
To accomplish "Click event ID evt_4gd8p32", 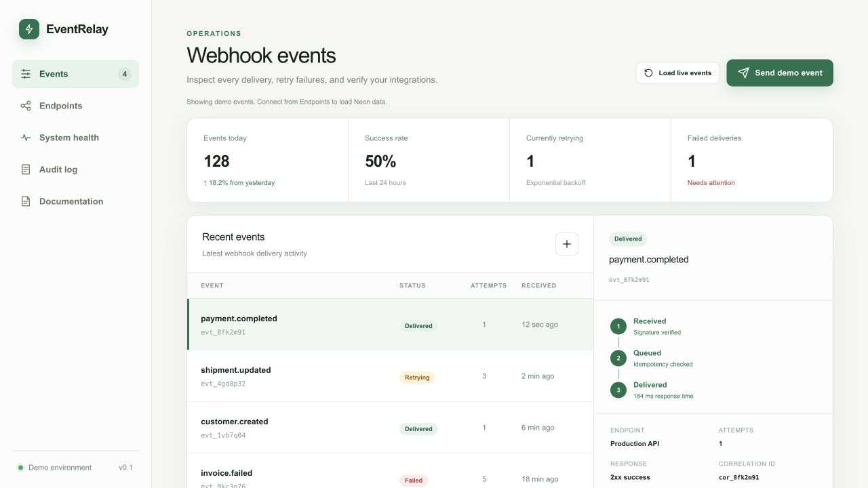I will [223, 384].
